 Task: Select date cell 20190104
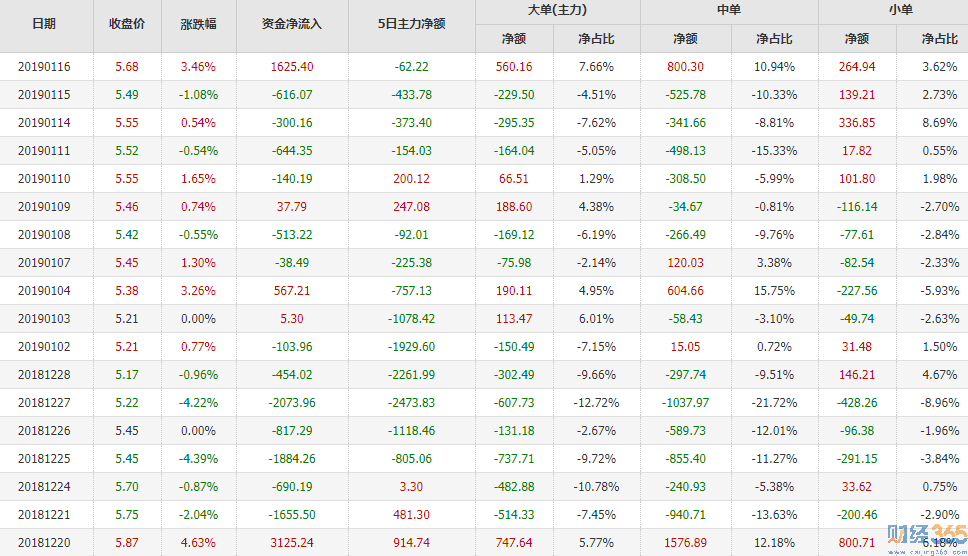44,291
